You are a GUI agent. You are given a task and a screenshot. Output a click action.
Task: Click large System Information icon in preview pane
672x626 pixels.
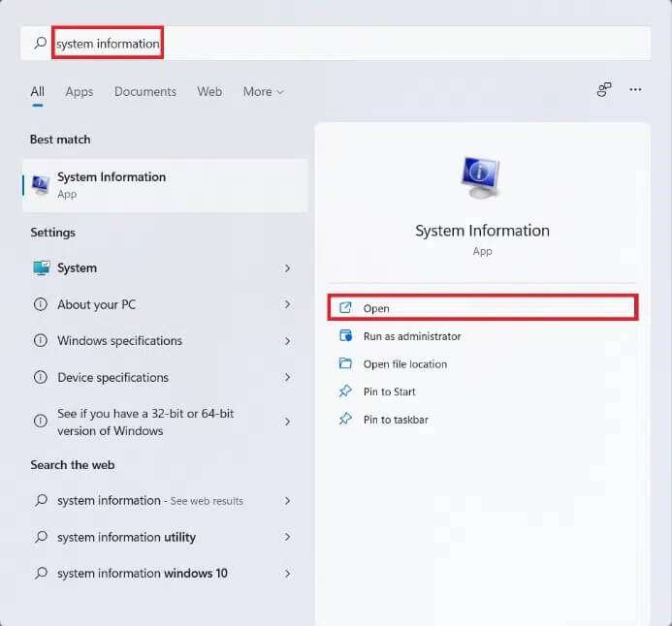480,177
